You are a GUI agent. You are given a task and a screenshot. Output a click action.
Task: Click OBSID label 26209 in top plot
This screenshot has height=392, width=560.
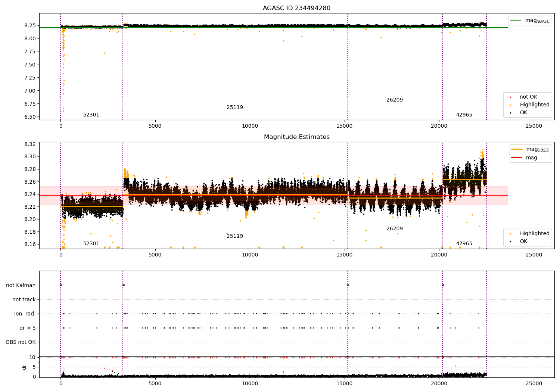(395, 100)
